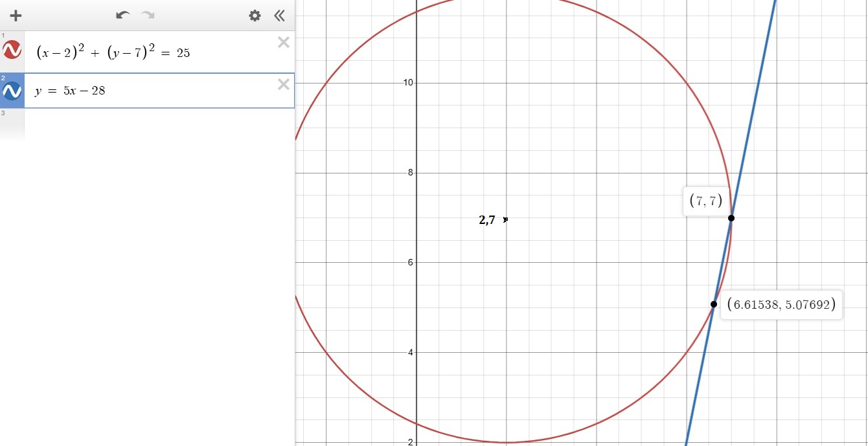Collapse the expression list with the double chevron
Image resolution: width=868 pixels, height=446 pixels.
pos(279,16)
